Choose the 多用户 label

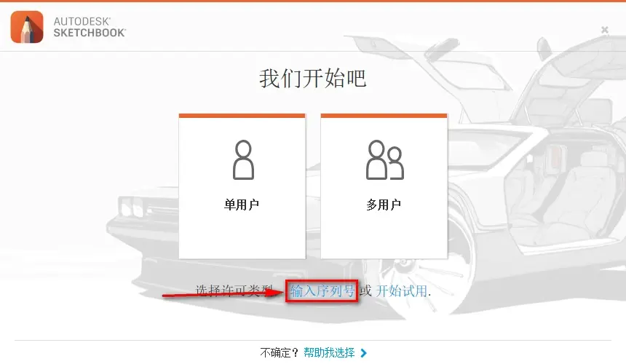(x=384, y=205)
